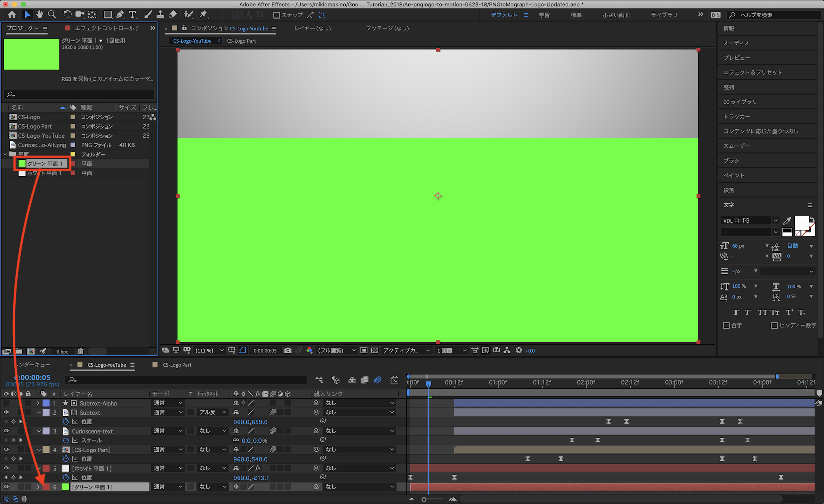
Task: Select the Puppet Pin tool
Action: [203, 15]
